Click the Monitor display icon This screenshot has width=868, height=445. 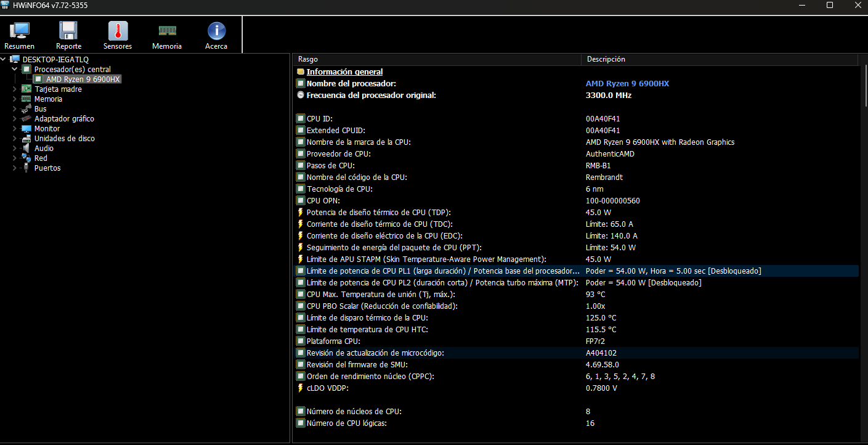coord(26,128)
